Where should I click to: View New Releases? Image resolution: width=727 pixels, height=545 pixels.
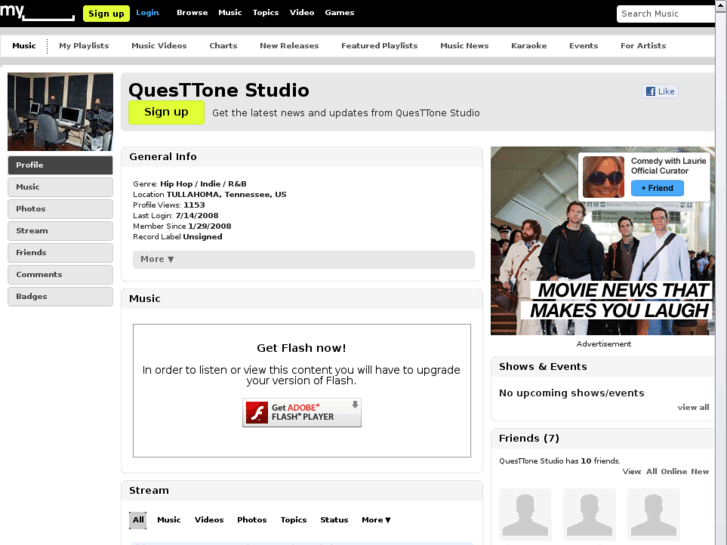[289, 45]
